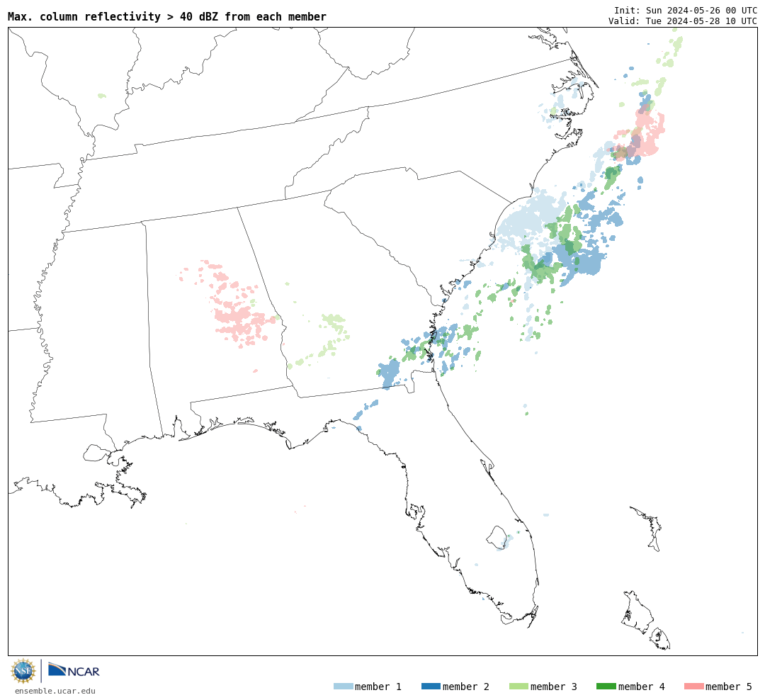
Task: Select the 'member 1' legend label
Action: [378, 687]
